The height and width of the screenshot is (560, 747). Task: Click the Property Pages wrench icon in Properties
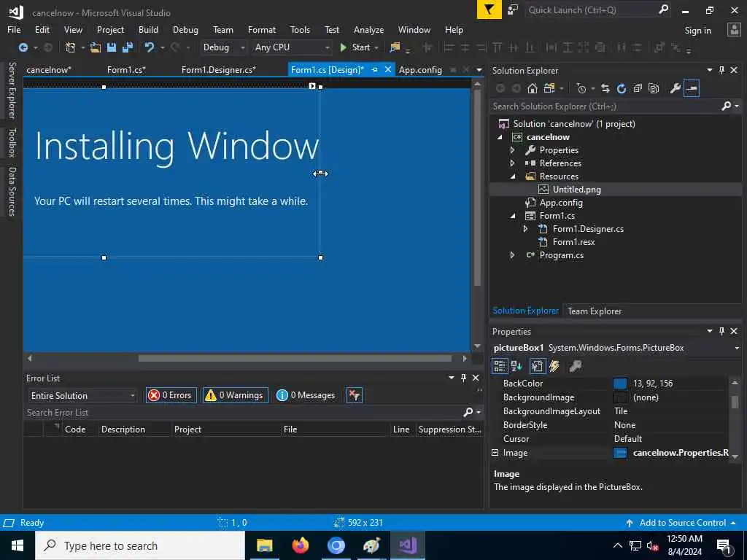[x=576, y=366]
